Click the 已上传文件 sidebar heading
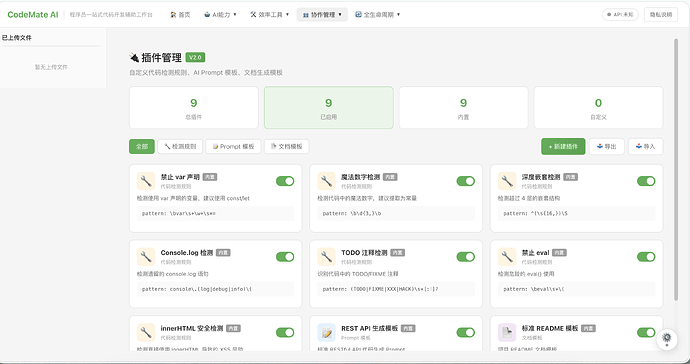 [17, 38]
